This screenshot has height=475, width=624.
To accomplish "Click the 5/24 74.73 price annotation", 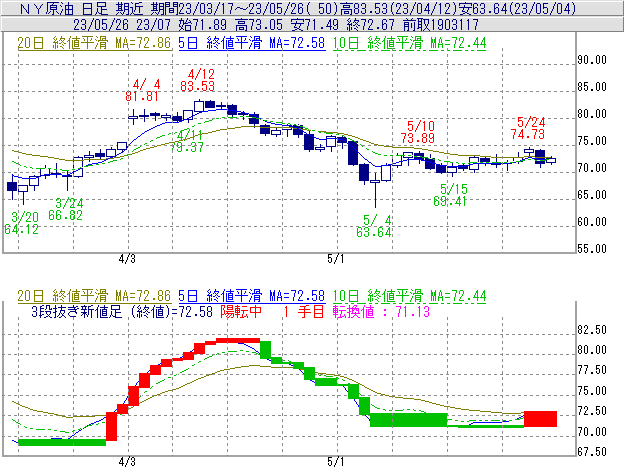I will click(528, 128).
